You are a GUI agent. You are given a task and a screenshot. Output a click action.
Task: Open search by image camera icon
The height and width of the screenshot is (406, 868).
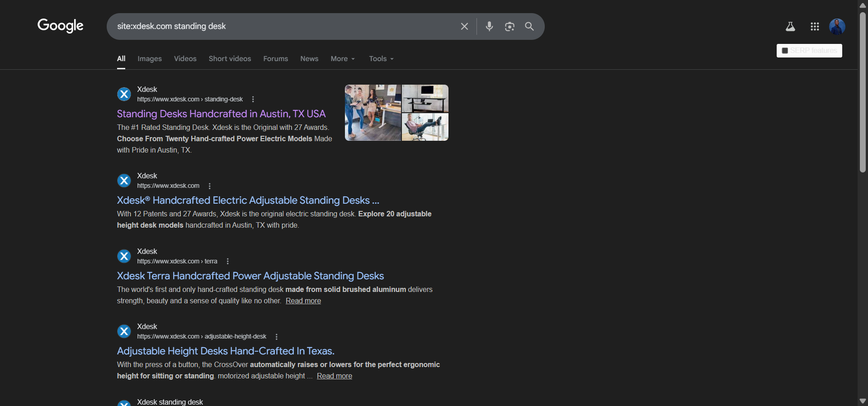[509, 27]
